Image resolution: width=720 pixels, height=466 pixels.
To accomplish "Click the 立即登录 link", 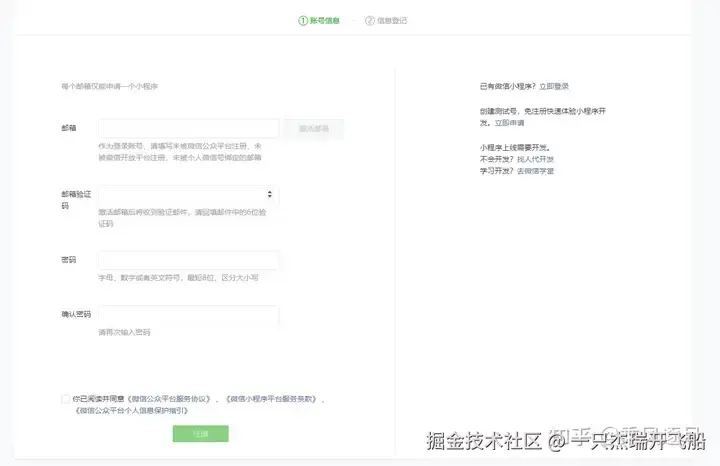I will 554,86.
